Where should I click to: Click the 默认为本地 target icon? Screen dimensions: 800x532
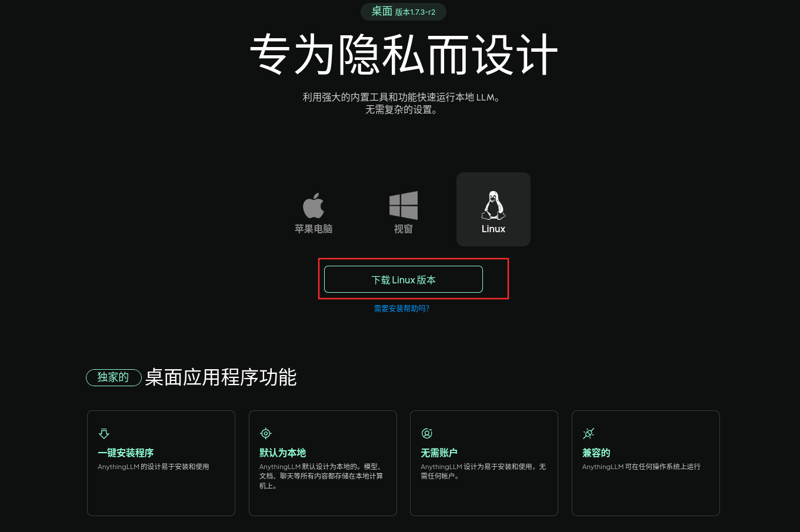(x=266, y=434)
